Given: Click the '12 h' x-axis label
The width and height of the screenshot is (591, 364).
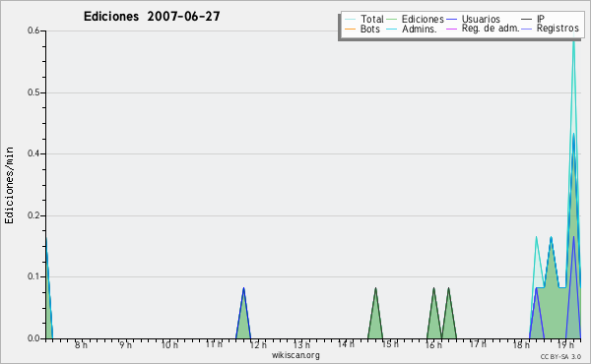Looking at the screenshot, I should [x=258, y=344].
